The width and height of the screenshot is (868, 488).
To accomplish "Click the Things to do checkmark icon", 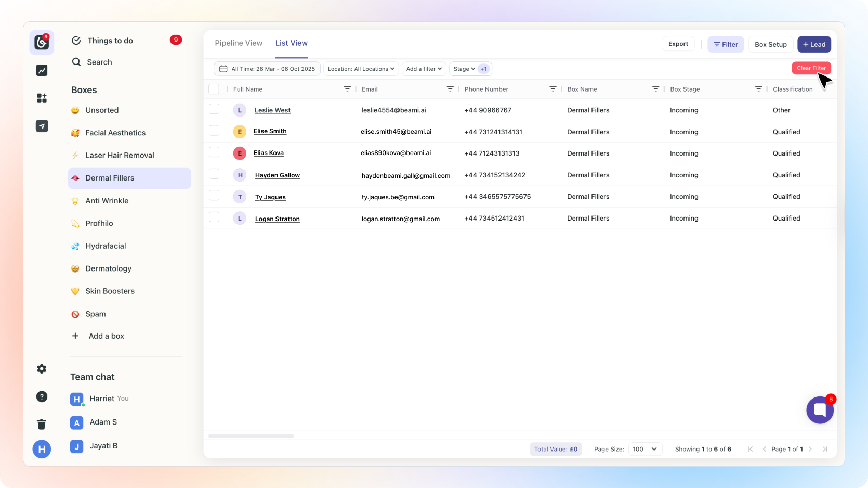I will coord(76,41).
